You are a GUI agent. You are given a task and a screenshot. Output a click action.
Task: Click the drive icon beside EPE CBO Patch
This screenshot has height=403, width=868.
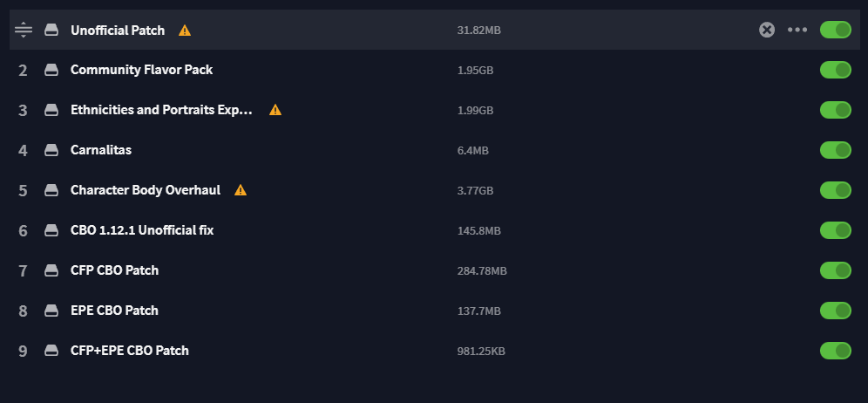point(51,311)
